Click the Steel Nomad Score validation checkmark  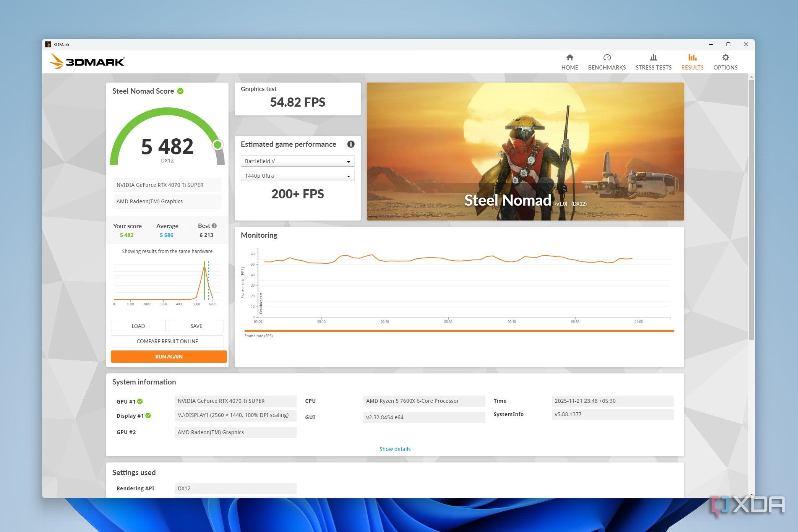pyautogui.click(x=180, y=91)
